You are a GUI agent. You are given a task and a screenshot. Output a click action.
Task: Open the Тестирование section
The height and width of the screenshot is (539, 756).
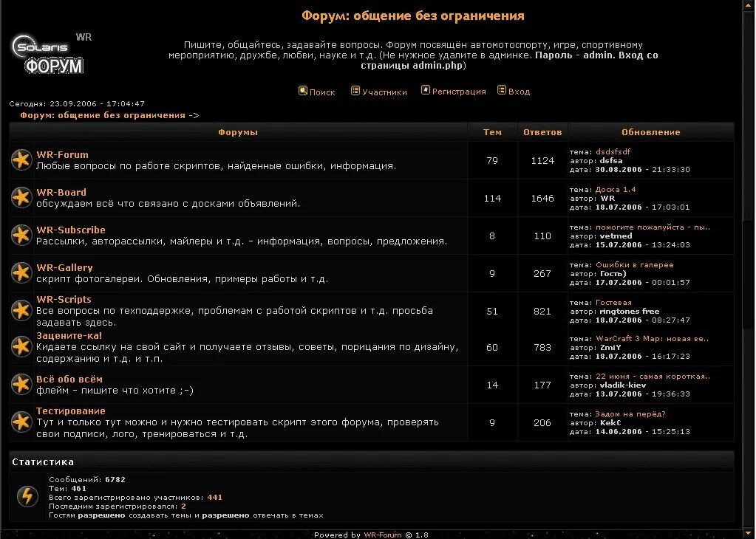[71, 411]
